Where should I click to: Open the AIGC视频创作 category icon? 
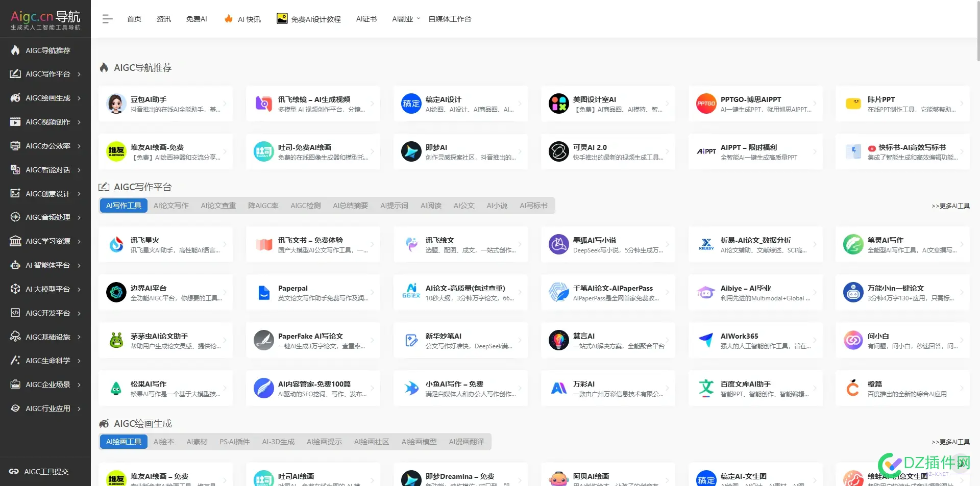[15, 121]
